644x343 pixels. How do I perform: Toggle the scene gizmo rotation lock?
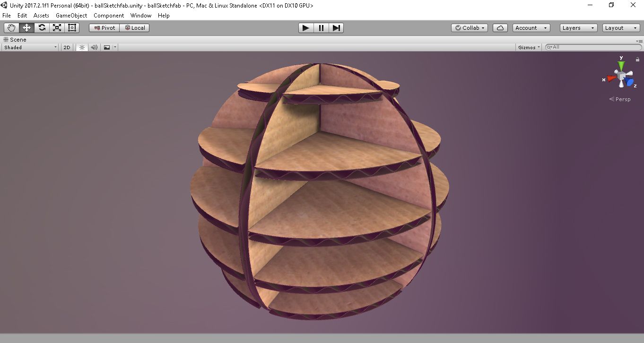pos(637,60)
